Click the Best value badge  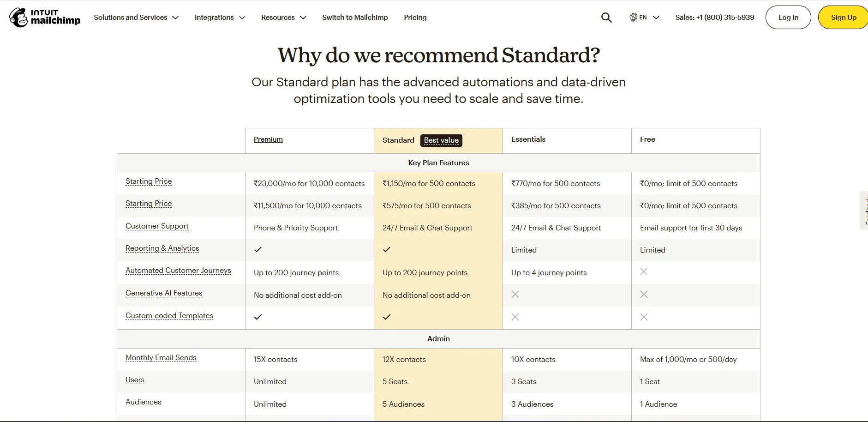(441, 140)
